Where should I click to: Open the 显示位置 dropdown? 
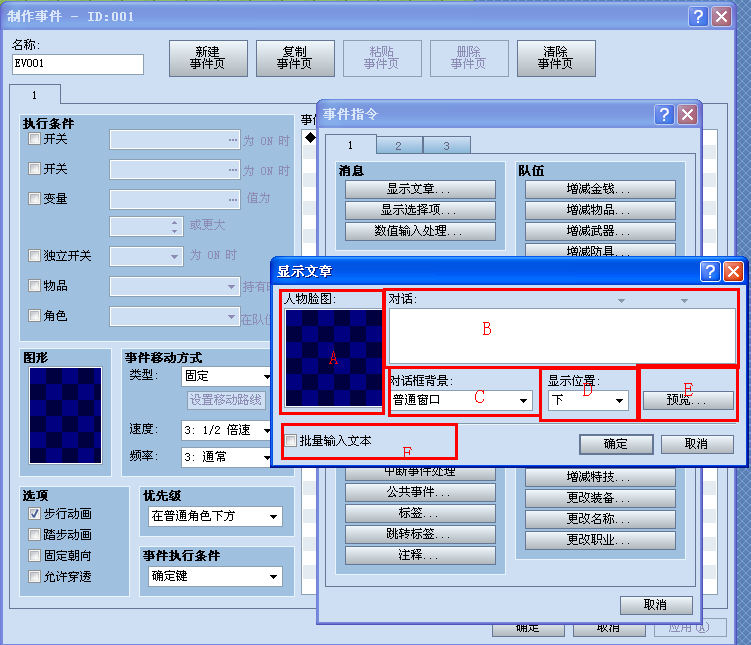pos(588,400)
